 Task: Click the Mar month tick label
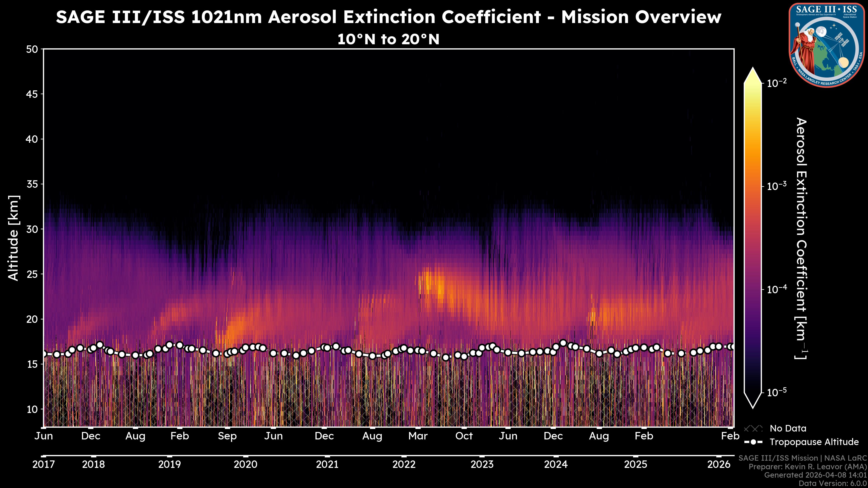point(418,436)
